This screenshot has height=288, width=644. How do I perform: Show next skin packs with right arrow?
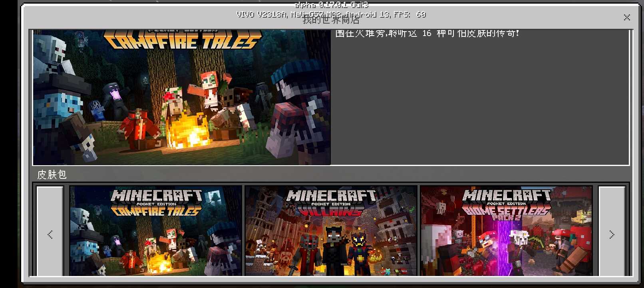[612, 231]
